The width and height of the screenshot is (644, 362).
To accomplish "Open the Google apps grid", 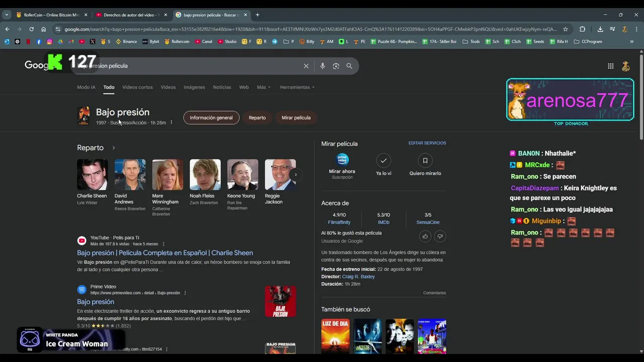I will click(610, 66).
